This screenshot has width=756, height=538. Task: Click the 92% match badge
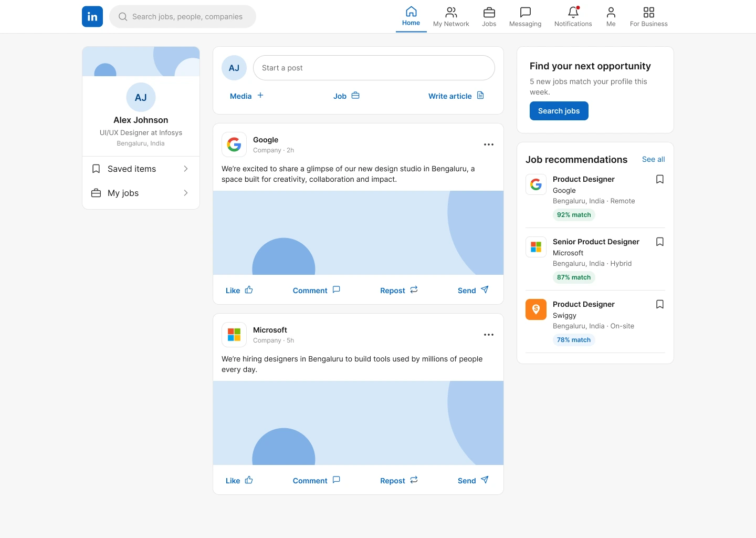(x=574, y=215)
